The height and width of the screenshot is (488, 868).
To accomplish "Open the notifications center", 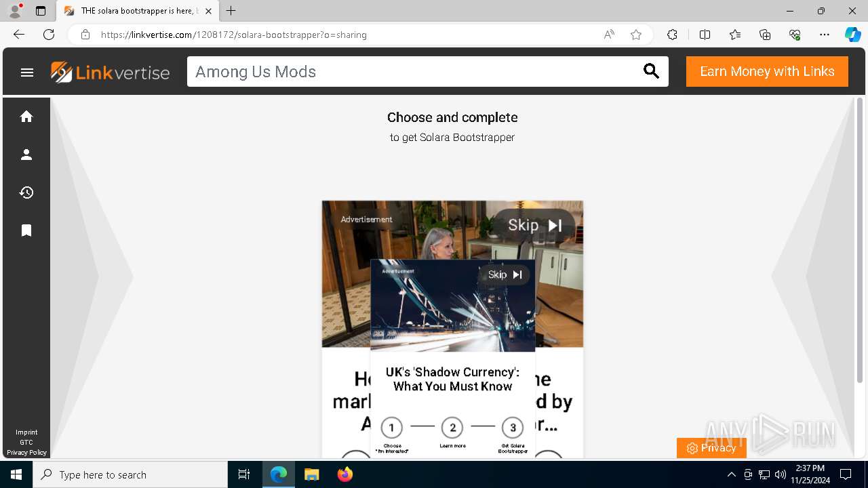I will [x=846, y=474].
